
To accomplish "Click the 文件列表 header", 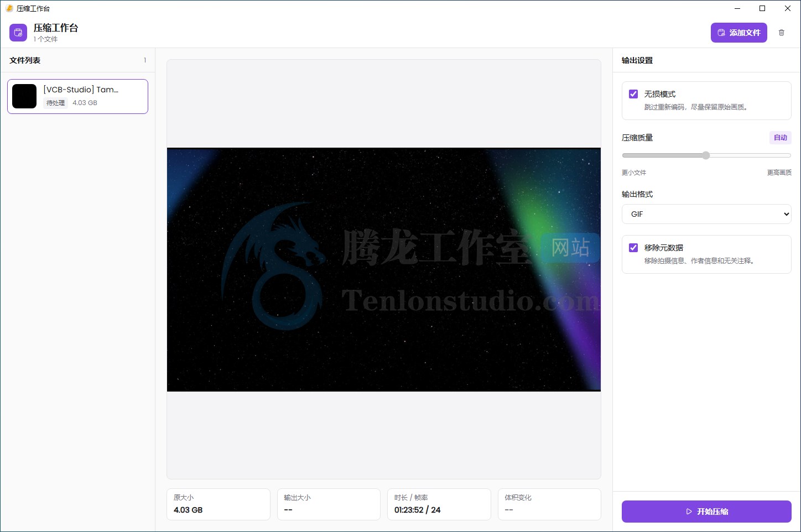I will coord(25,60).
